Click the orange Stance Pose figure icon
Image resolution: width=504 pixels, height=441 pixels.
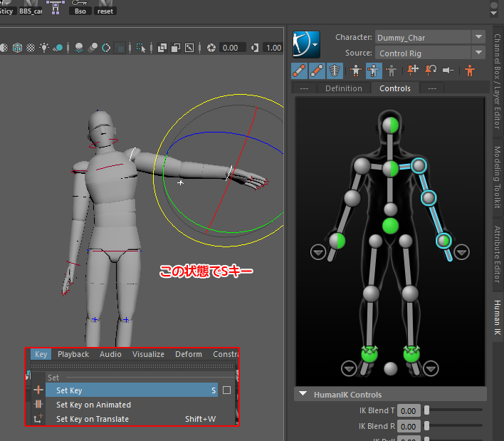coord(470,71)
